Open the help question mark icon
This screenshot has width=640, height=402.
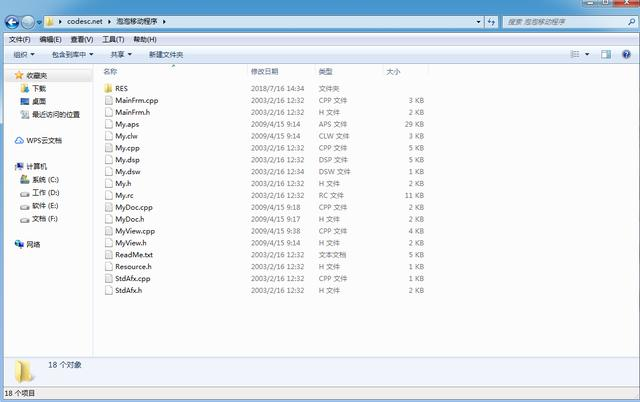[626, 54]
